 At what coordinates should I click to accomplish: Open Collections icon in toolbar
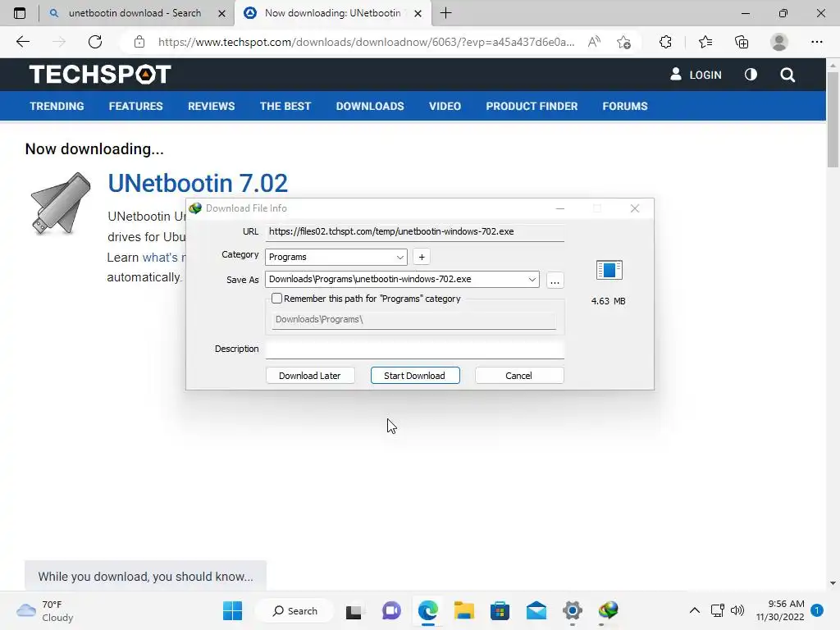(742, 42)
